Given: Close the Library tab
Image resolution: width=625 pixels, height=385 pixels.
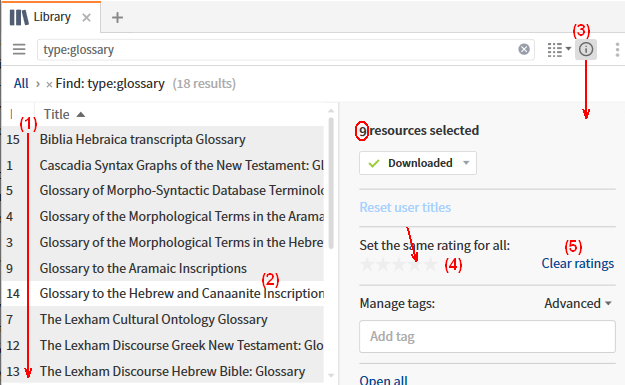Looking at the screenshot, I should [86, 18].
